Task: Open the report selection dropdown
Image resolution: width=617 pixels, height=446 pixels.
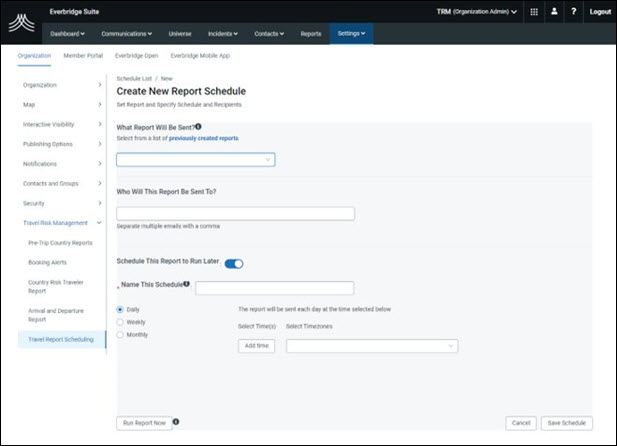Action: pyautogui.click(x=196, y=159)
